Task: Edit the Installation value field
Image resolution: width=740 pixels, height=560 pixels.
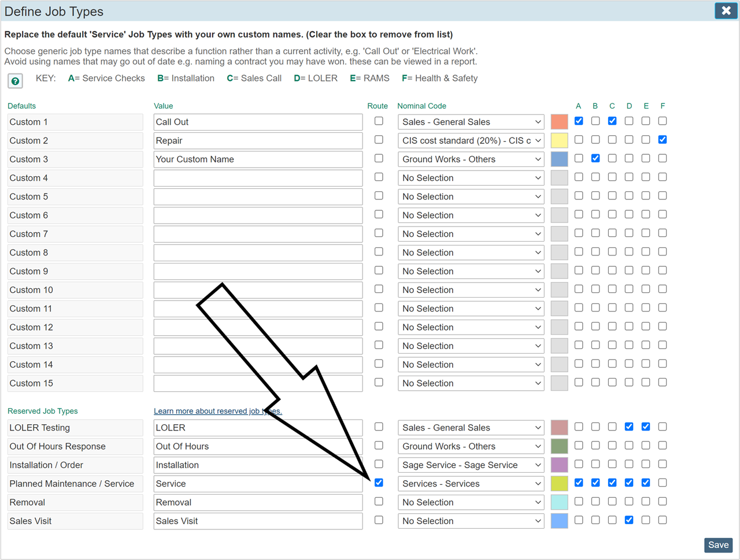Action: 258,465
